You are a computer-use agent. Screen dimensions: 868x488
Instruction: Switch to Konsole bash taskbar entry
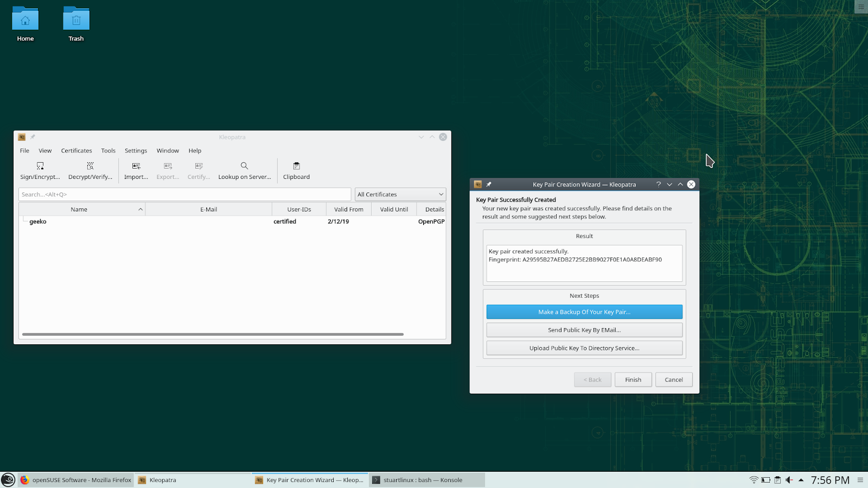point(427,480)
